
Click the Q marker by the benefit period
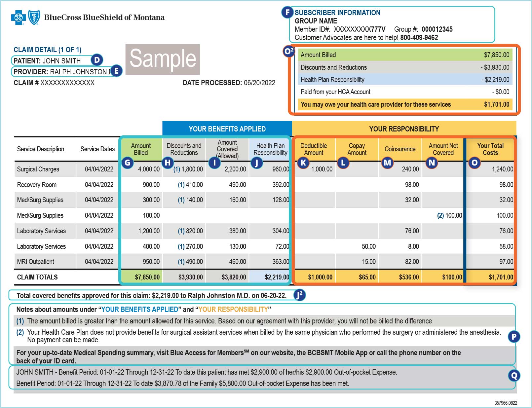point(514,375)
